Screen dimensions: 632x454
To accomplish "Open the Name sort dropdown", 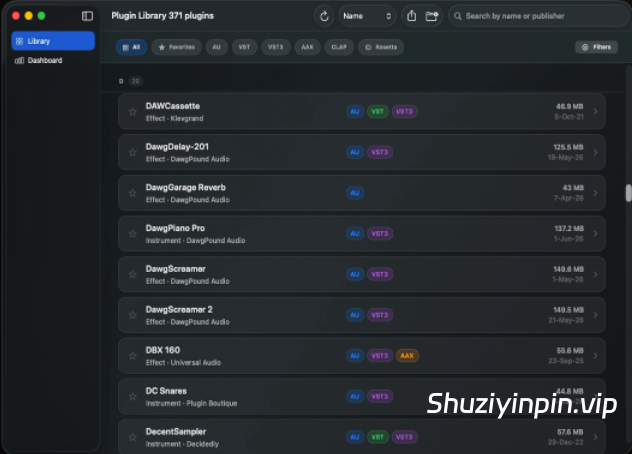I will click(367, 16).
